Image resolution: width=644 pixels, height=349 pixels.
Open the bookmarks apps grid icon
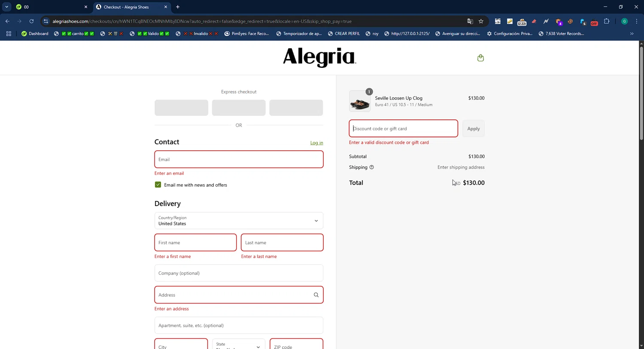(x=9, y=33)
